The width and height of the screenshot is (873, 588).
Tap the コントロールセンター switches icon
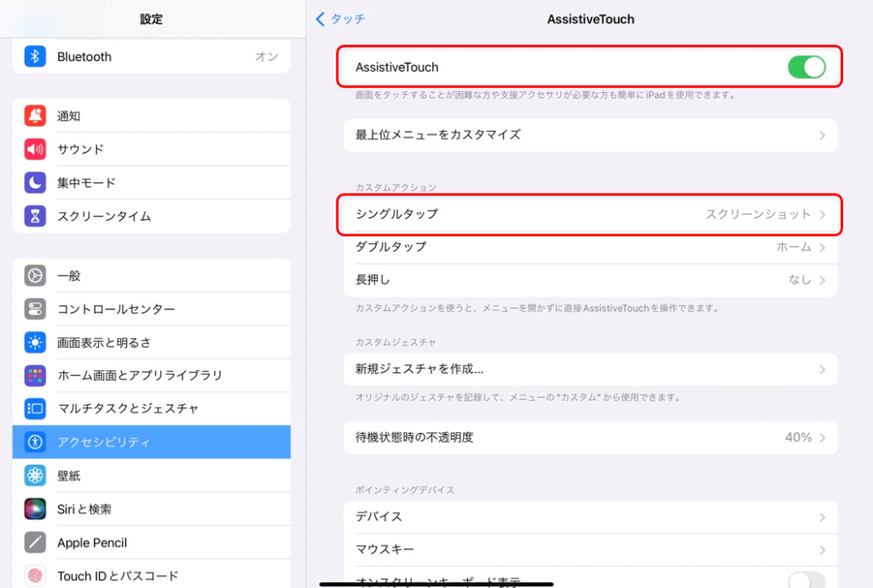34,308
